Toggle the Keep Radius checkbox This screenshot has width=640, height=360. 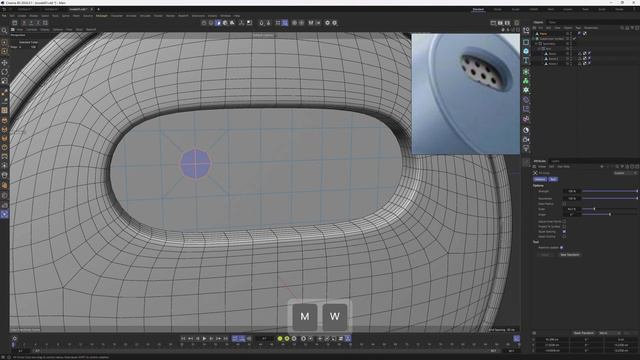tap(564, 204)
